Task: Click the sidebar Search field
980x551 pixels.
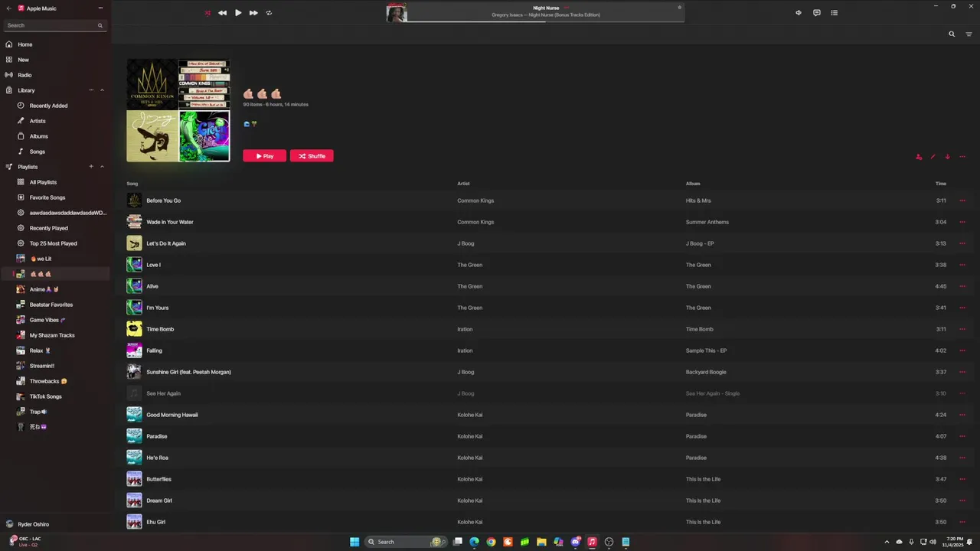Action: (55, 25)
